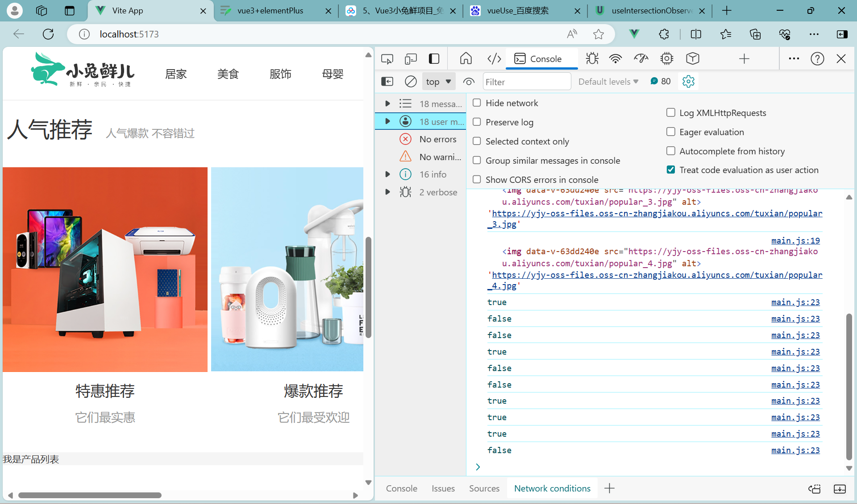
Task: Enable Eager evaluation
Action: tap(670, 132)
